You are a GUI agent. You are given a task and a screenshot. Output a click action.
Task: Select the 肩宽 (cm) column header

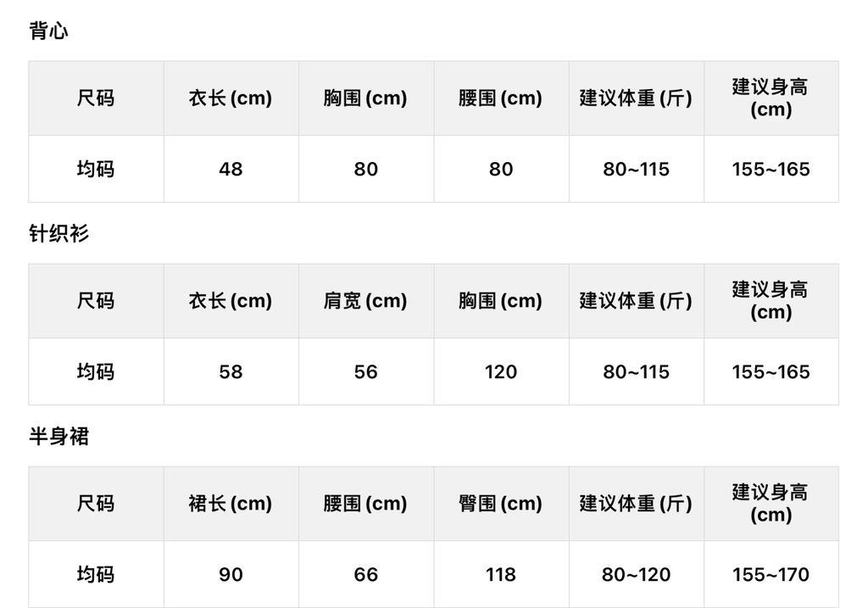click(365, 301)
